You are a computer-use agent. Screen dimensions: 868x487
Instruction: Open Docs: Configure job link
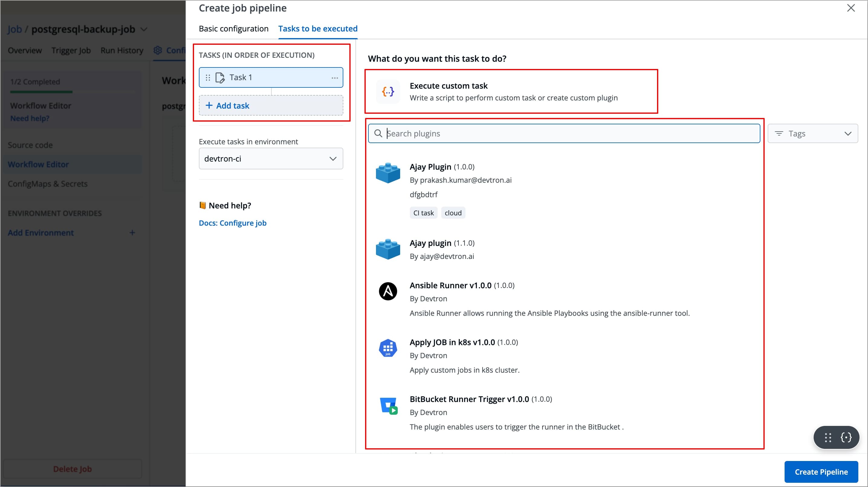(232, 223)
